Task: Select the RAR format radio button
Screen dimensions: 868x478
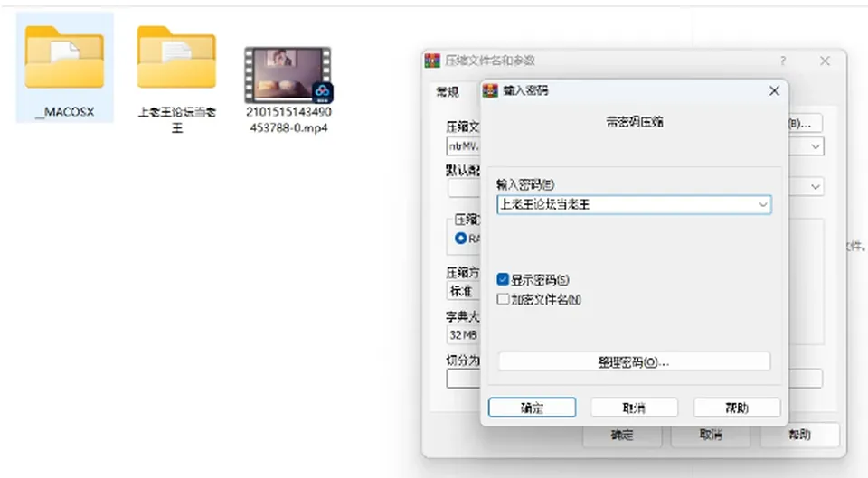Action: coord(460,239)
